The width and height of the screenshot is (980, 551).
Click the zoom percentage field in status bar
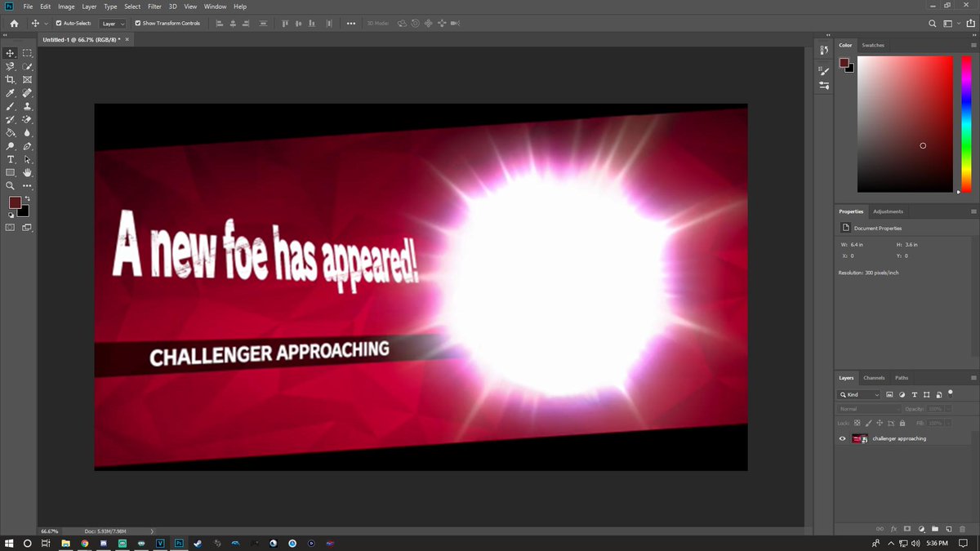point(51,531)
